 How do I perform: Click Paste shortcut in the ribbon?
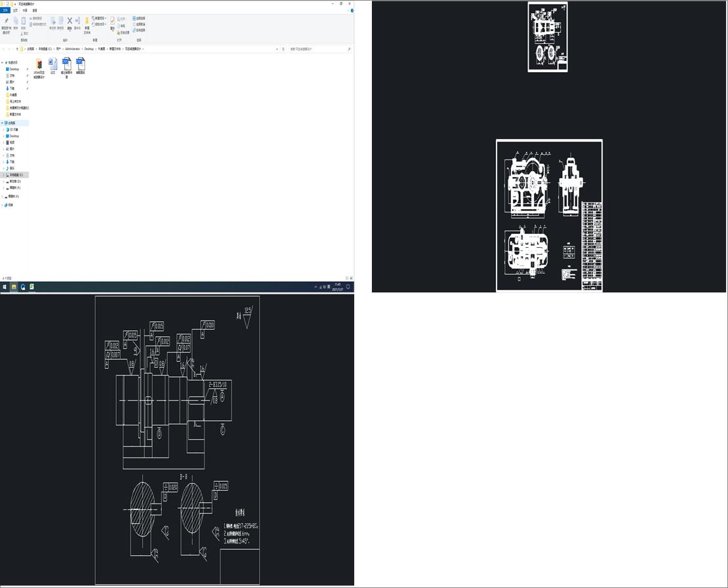(38, 24)
